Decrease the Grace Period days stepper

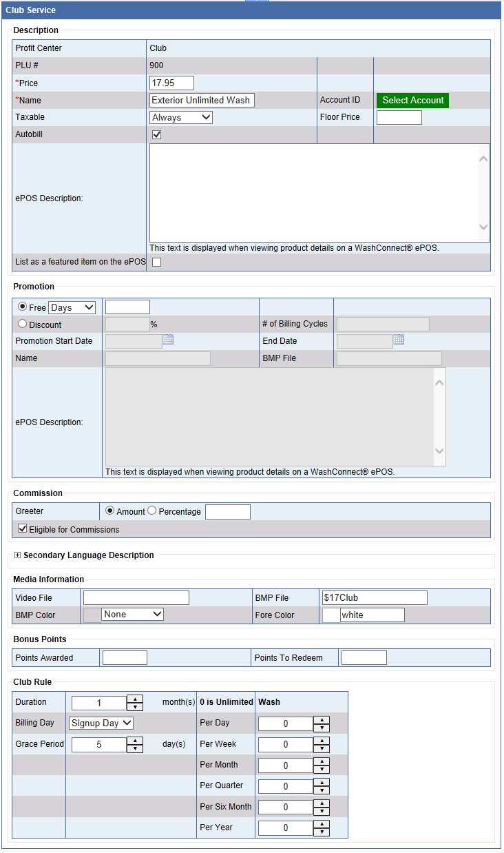tap(136, 748)
